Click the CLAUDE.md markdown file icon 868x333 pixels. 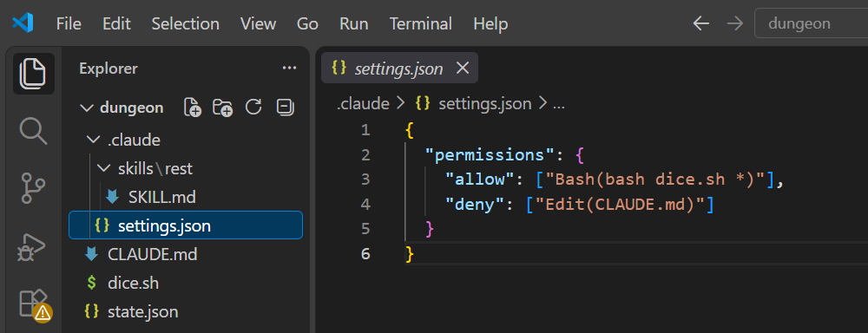coord(91,254)
